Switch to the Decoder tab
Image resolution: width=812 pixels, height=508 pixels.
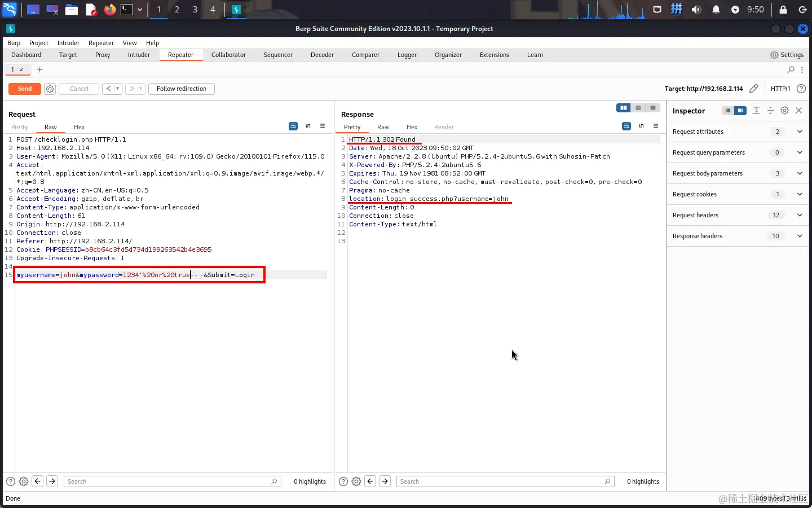coord(322,55)
